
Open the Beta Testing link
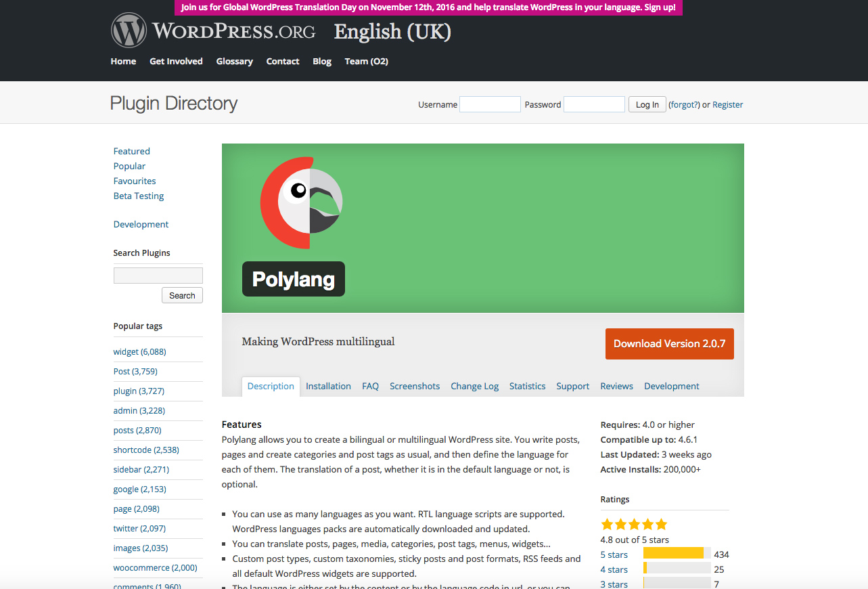pos(139,196)
